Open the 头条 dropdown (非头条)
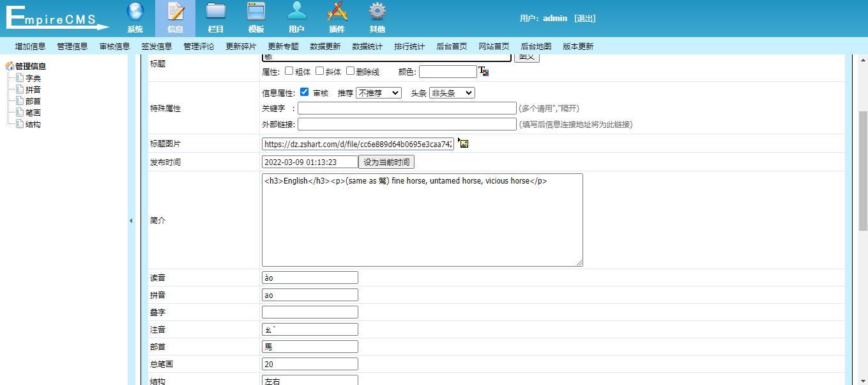The width and height of the screenshot is (868, 385). pos(452,93)
